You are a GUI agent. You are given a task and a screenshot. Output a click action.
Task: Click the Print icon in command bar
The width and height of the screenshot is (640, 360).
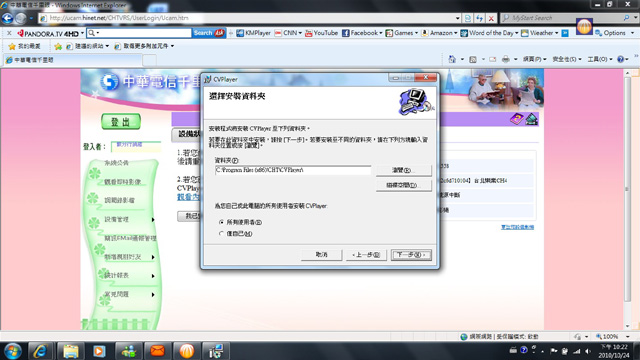506,60
